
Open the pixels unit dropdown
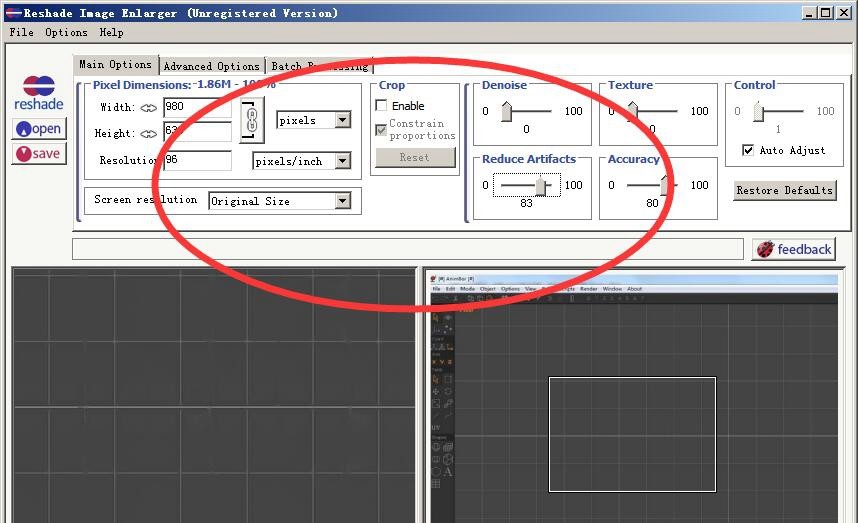pos(343,120)
